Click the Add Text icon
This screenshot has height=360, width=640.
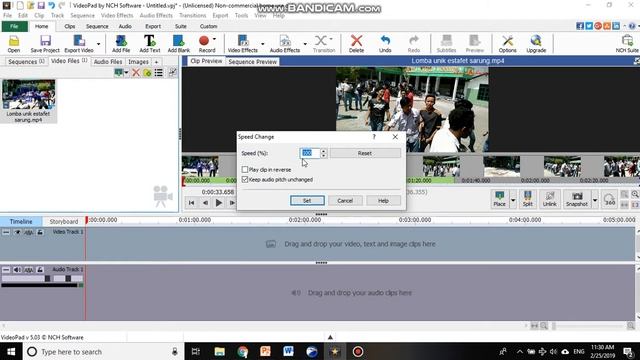tap(149, 43)
